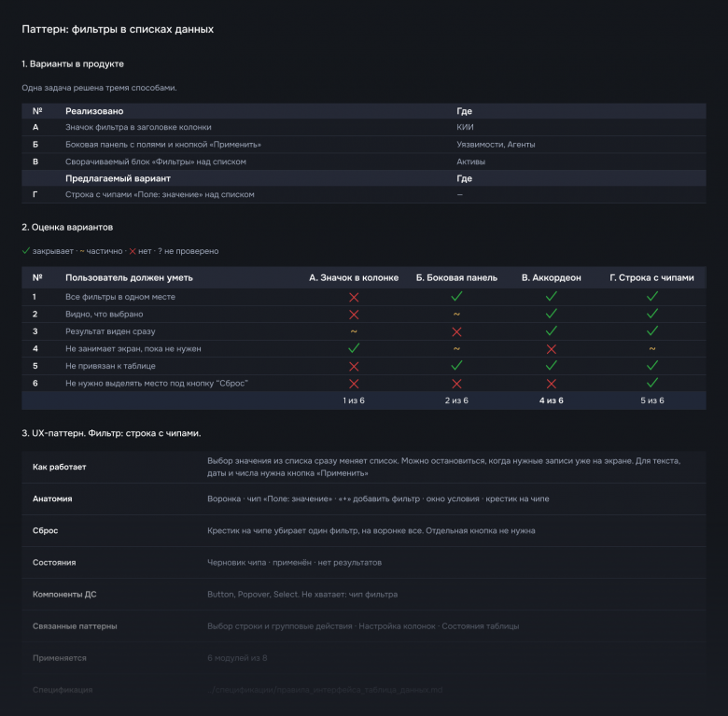Click the «А. Значок в колонке» column header
728x716 pixels.
tap(354, 277)
